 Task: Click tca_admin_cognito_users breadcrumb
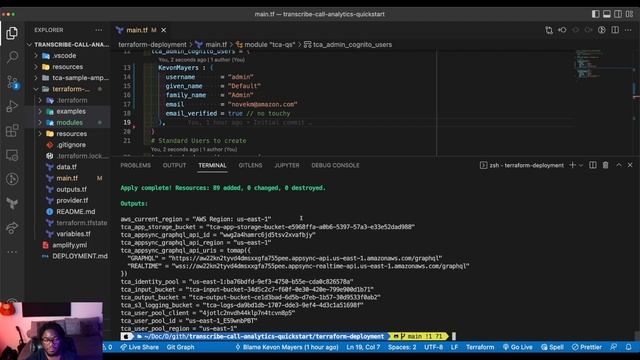(352, 44)
